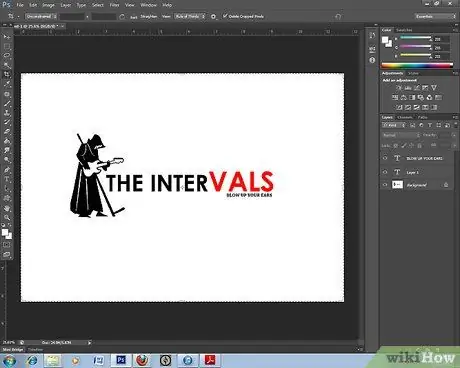Select the Horizontal Type tool

click(7, 179)
